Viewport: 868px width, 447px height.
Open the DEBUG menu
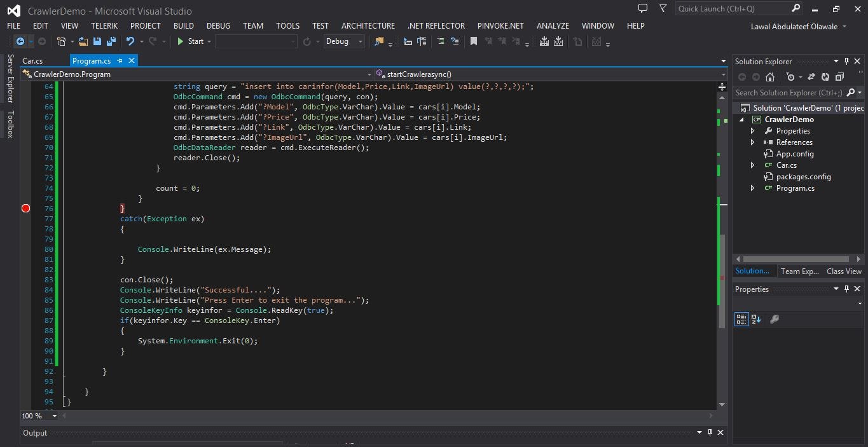(x=218, y=26)
